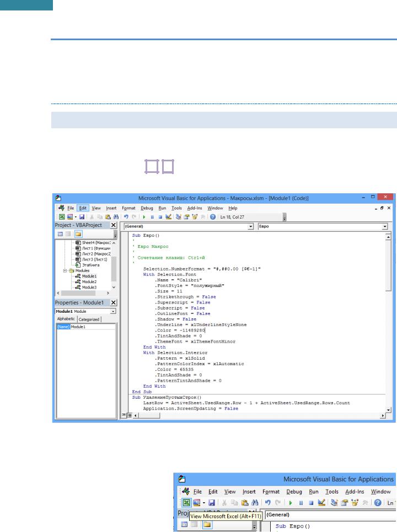Click the Run Sub (green play) icon in the full editor toolbar
Viewport: 397px width, 532px height.
(144, 218)
